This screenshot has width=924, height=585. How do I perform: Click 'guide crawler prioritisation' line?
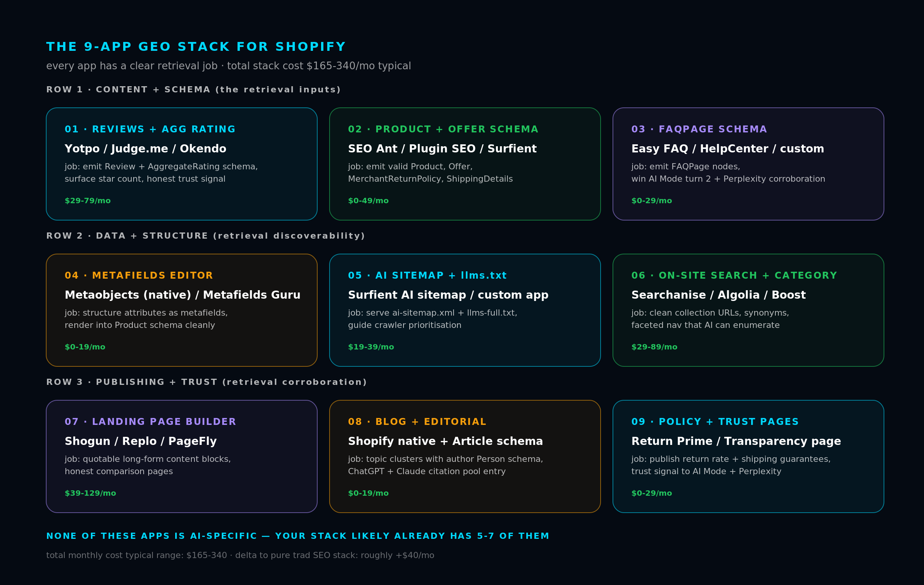(x=405, y=325)
